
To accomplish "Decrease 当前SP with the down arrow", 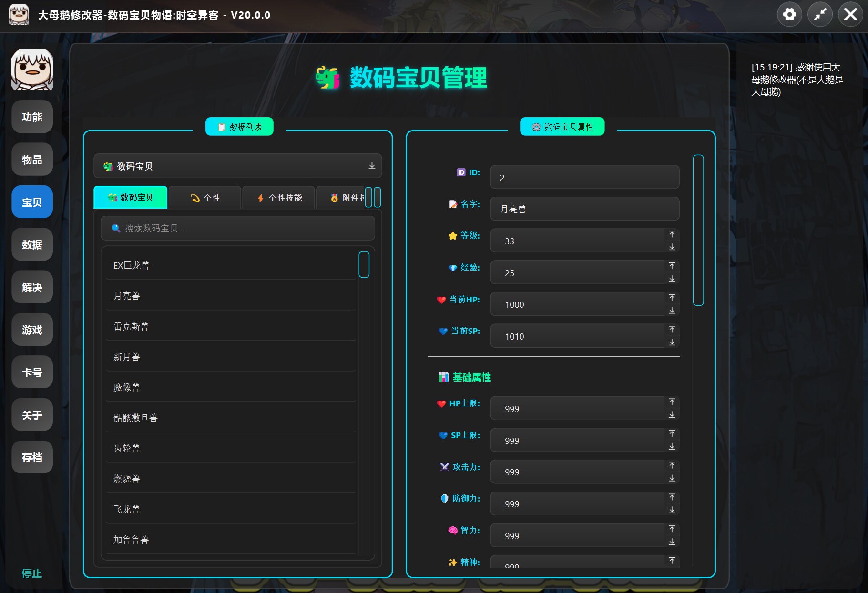I will click(672, 342).
